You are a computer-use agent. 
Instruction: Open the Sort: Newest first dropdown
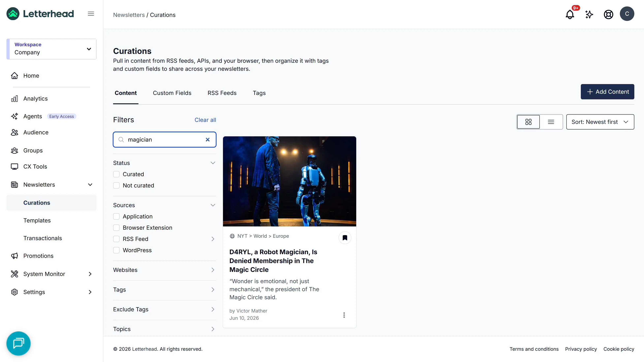tap(600, 122)
